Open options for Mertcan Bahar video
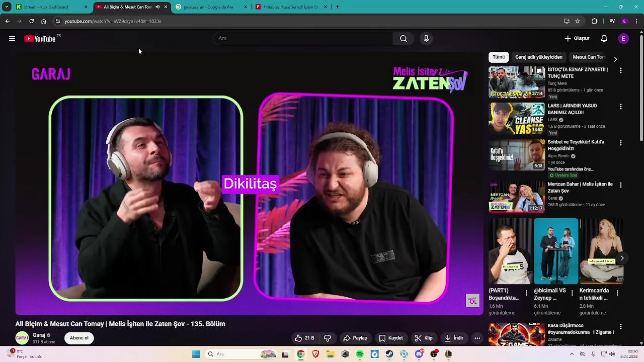 (x=620, y=185)
